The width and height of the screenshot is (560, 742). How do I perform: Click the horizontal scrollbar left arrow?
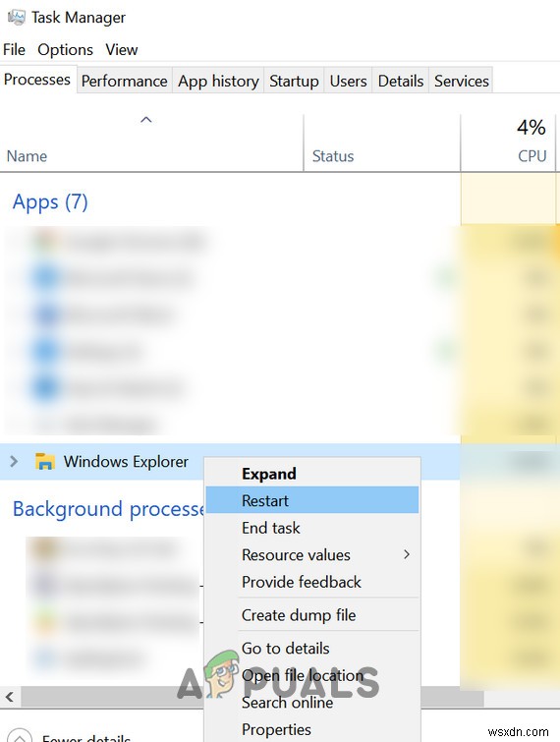point(10,697)
